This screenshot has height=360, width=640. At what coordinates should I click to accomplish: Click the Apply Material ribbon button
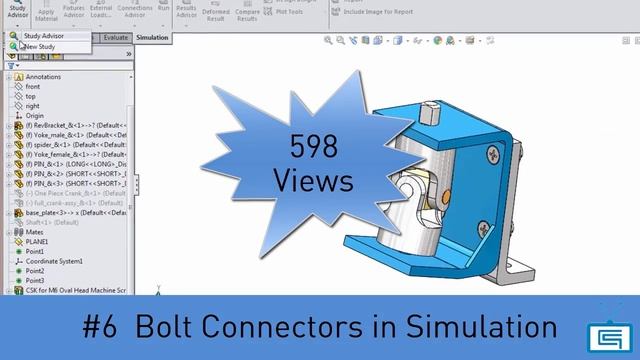coord(46,12)
